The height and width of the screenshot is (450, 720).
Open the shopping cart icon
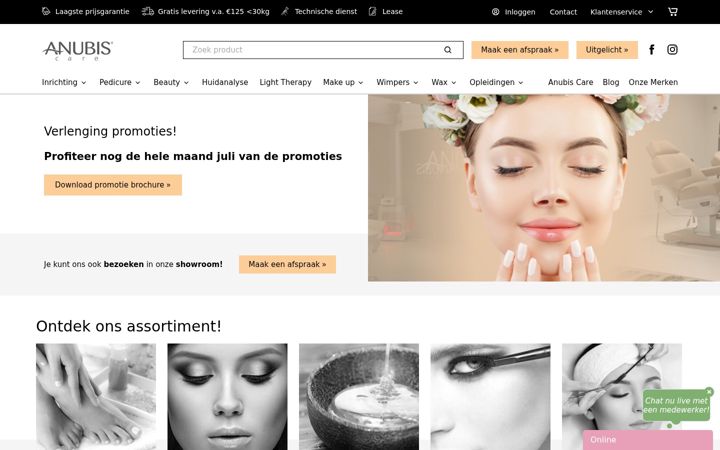673,11
